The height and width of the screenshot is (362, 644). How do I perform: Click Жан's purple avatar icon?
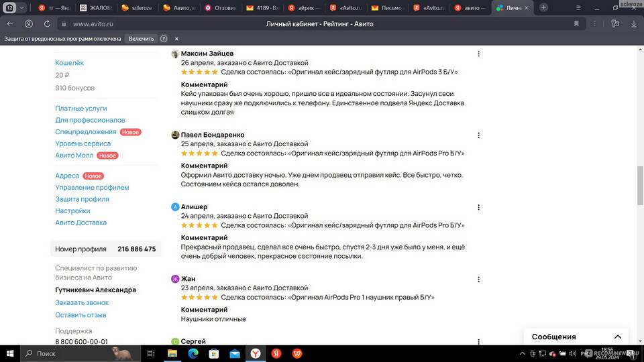point(175,279)
